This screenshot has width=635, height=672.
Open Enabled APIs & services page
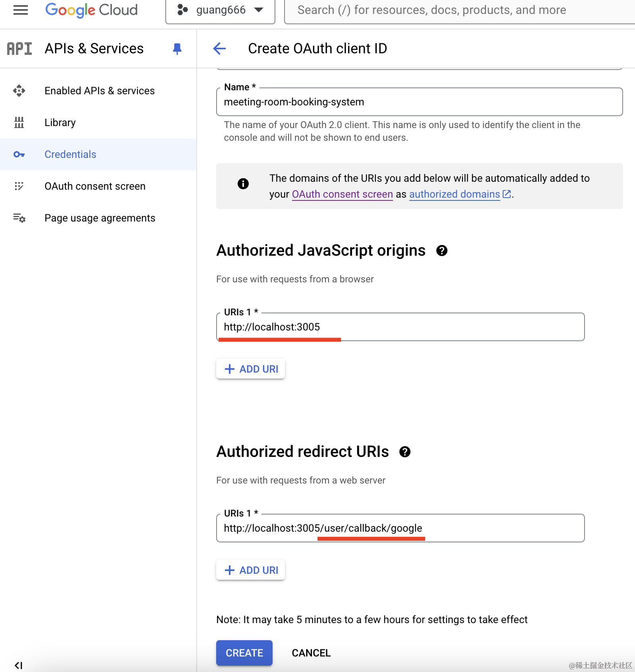coord(99,91)
